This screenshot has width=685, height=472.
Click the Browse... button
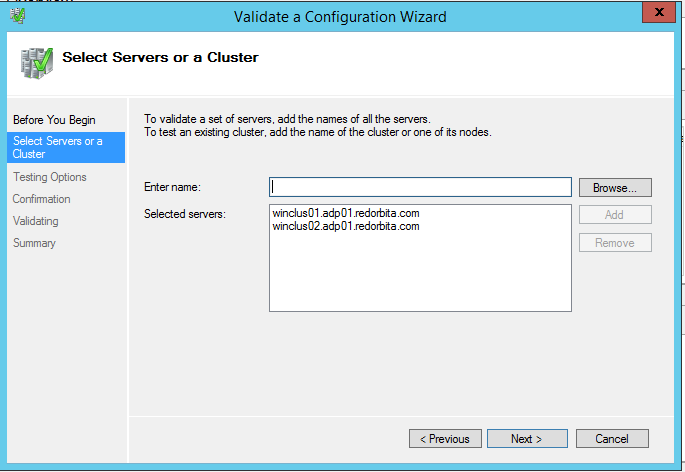[615, 187]
